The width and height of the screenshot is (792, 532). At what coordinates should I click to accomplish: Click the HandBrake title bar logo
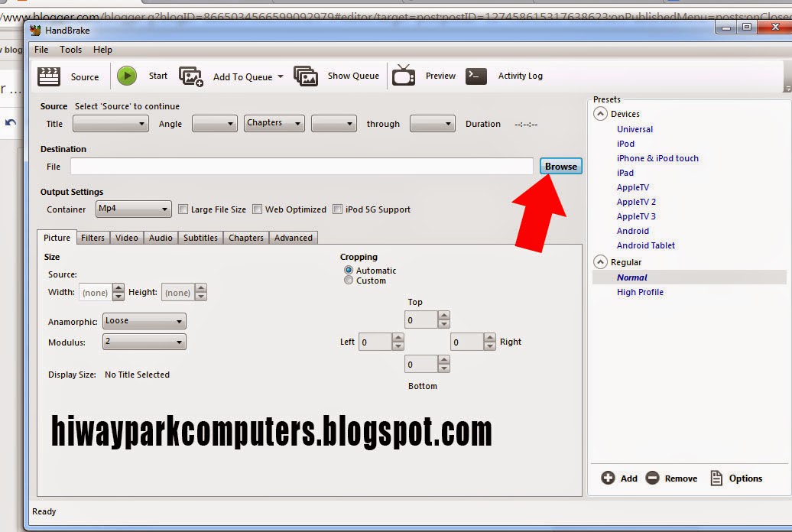35,31
